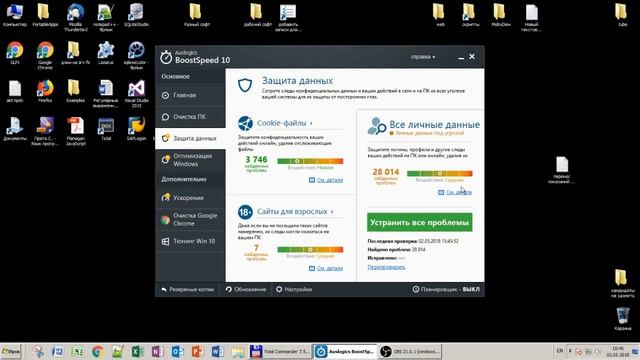Open the Examples folder on desktop
The height and width of the screenshot is (360, 640).
coord(76,91)
